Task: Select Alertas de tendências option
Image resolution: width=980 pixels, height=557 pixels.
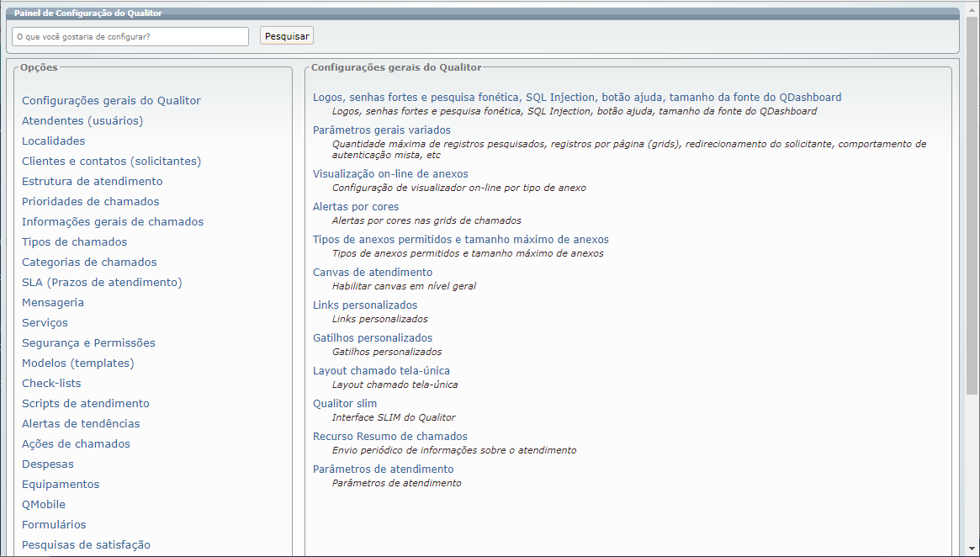Action: coord(81,424)
